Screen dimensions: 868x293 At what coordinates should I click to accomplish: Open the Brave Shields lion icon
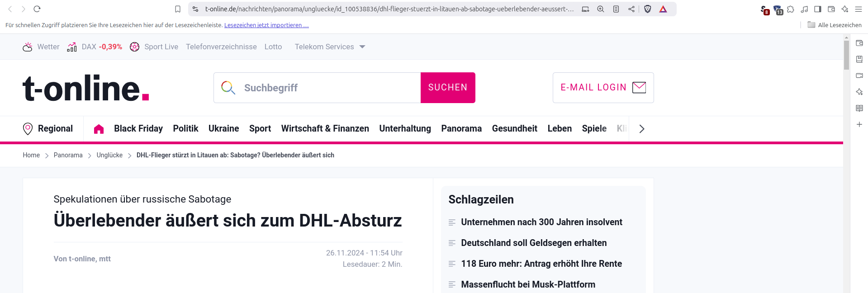tap(648, 9)
